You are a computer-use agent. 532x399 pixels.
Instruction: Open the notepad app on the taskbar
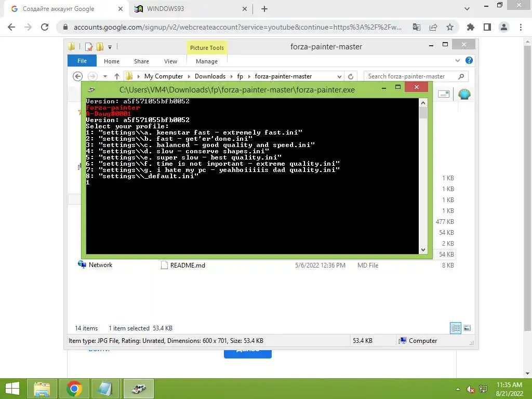click(106, 389)
